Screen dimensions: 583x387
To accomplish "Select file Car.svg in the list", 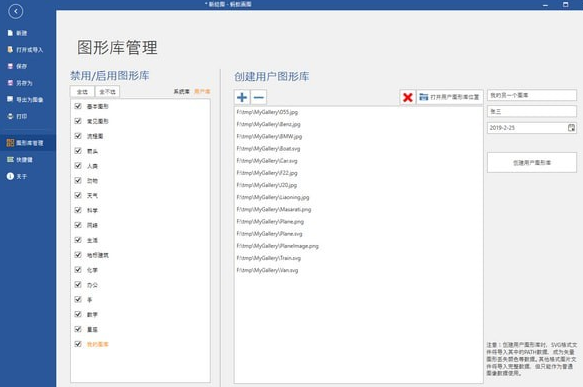I will click(267, 161).
